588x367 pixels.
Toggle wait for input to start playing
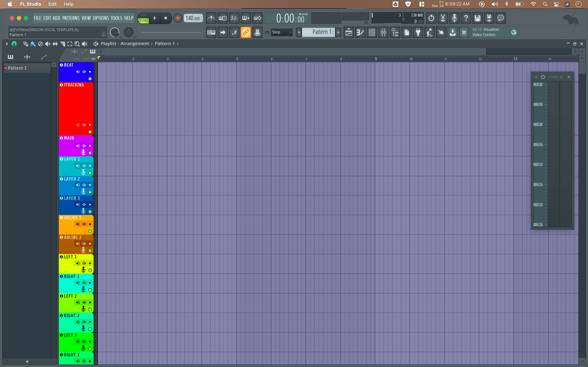(223, 18)
